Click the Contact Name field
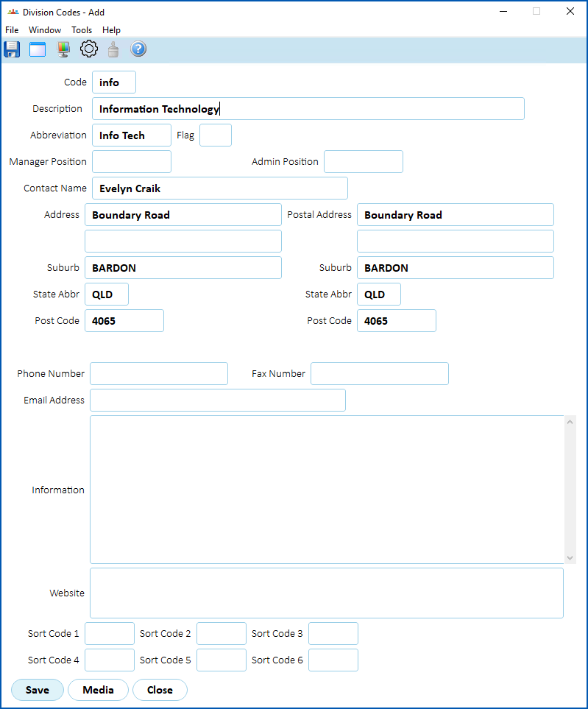Viewport: 588px width, 709px height. (220, 188)
